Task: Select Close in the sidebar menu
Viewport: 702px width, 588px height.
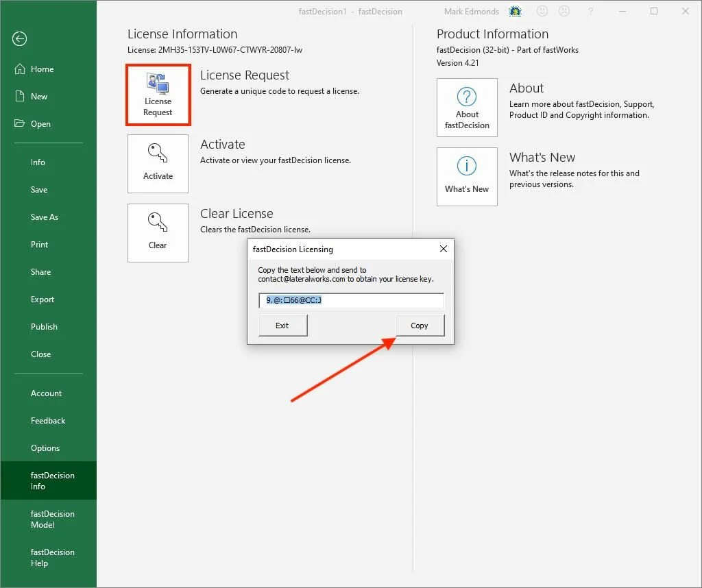Action: [x=40, y=354]
